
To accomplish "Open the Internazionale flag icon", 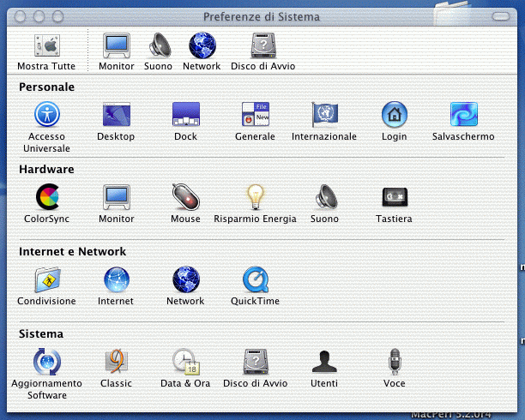I will (325, 115).
